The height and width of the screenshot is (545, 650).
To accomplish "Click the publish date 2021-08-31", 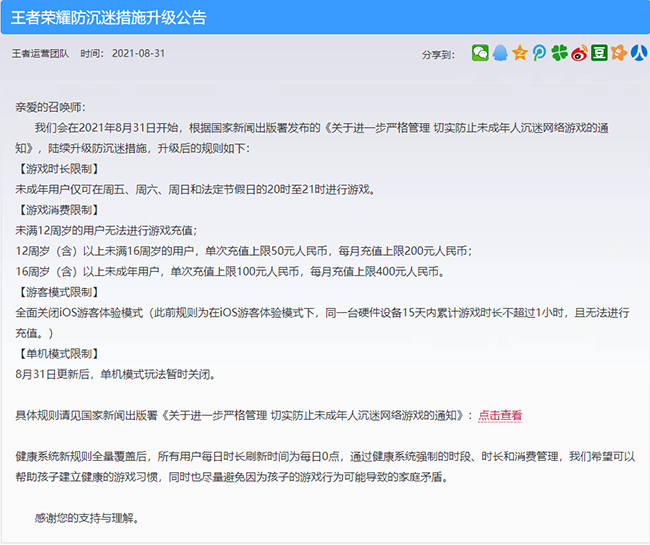I will click(138, 53).
